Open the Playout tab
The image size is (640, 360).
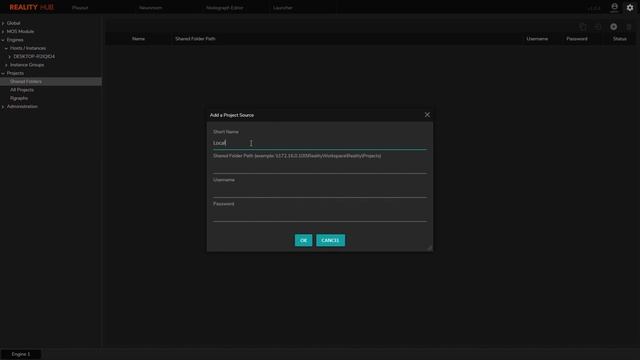pos(80,8)
